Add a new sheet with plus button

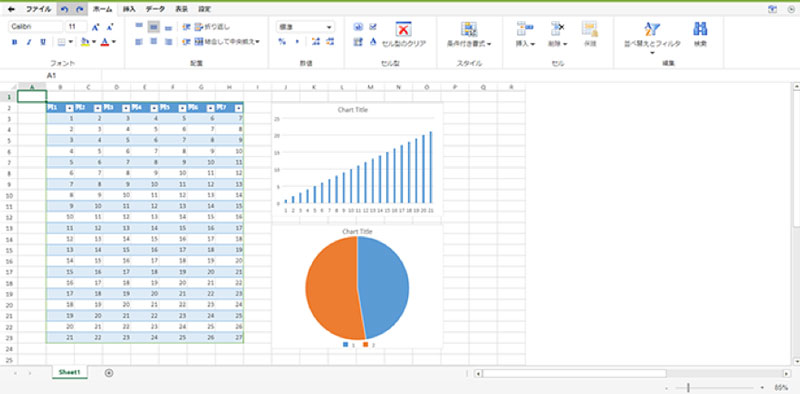(109, 373)
